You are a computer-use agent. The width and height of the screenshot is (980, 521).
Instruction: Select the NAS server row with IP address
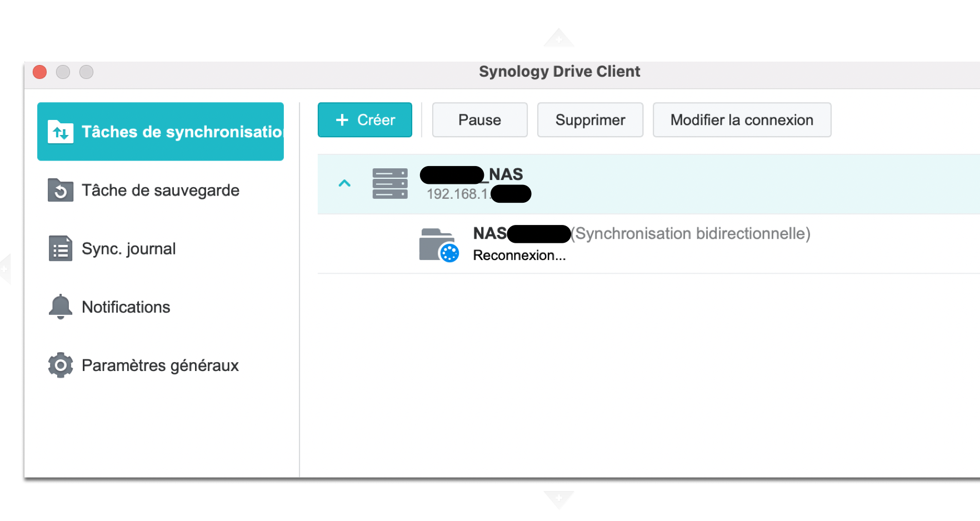point(667,184)
